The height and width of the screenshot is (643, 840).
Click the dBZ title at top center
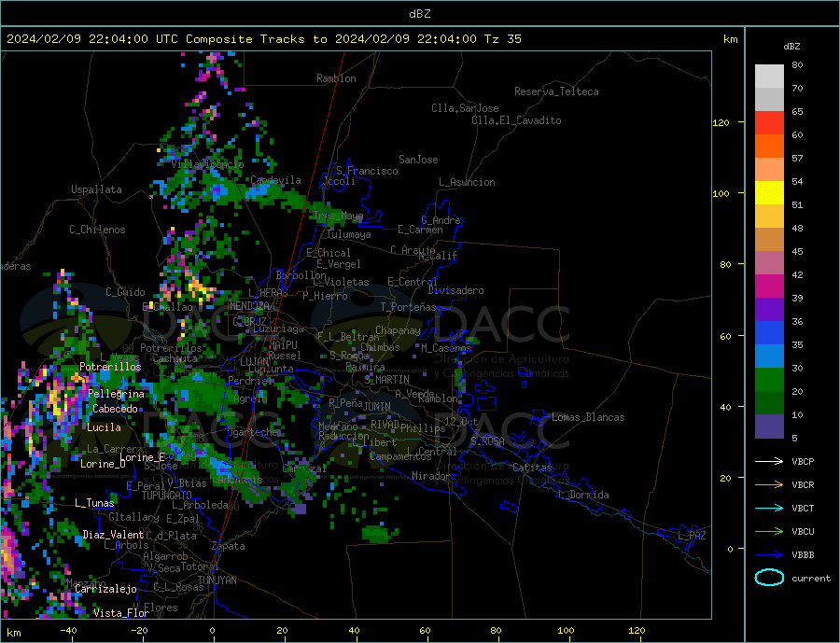point(419,14)
